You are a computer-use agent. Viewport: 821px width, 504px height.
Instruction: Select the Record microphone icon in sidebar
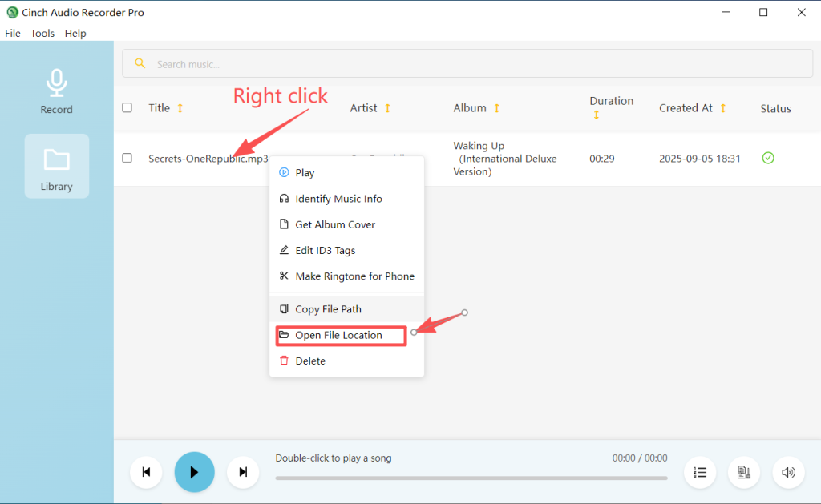point(56,83)
